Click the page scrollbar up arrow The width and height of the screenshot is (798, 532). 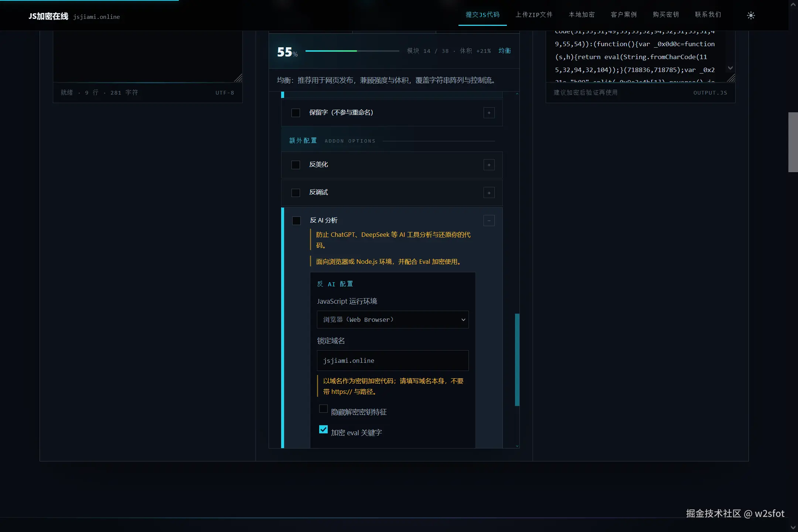coord(793,5)
